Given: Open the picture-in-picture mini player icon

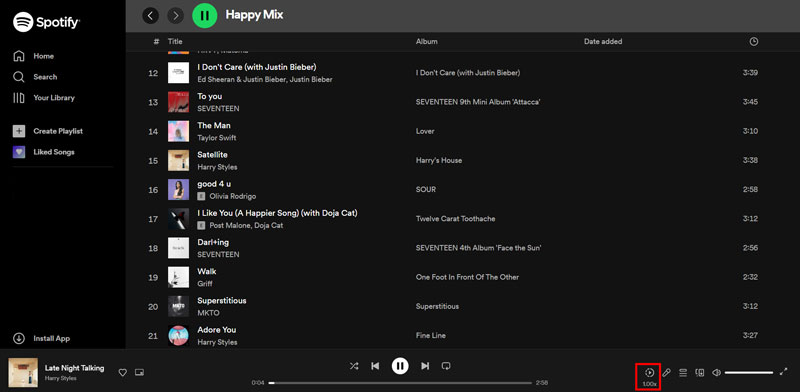Looking at the screenshot, I should (x=139, y=373).
